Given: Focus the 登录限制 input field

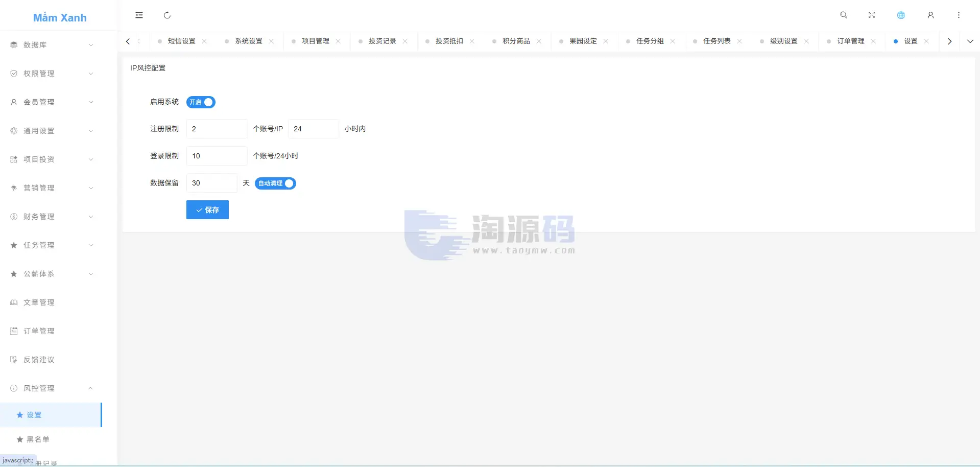Looking at the screenshot, I should pos(217,156).
